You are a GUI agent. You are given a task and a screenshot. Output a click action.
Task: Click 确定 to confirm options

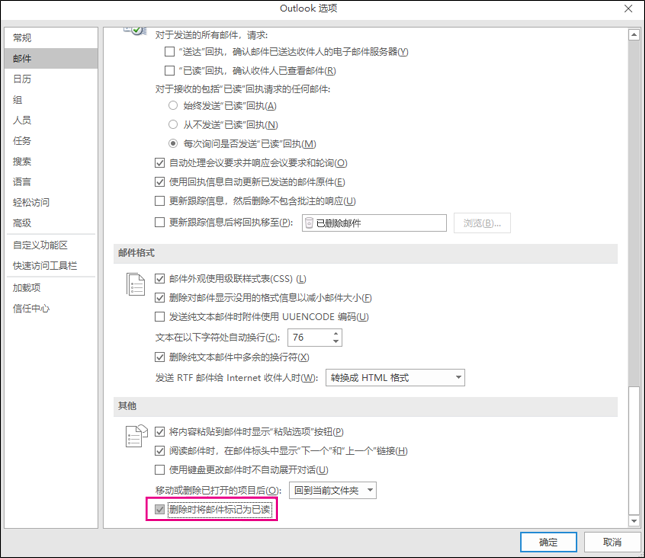tap(548, 542)
